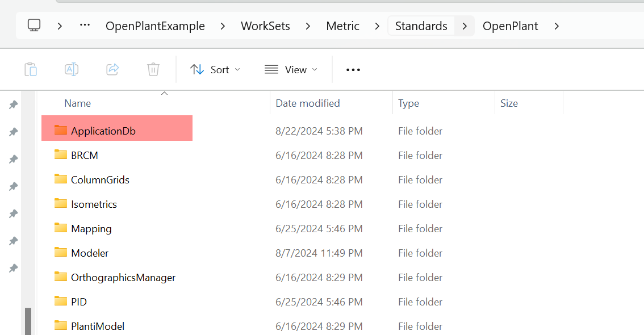644x335 pixels.
Task: Select the ApplicationDb folder icon
Action: click(x=61, y=131)
